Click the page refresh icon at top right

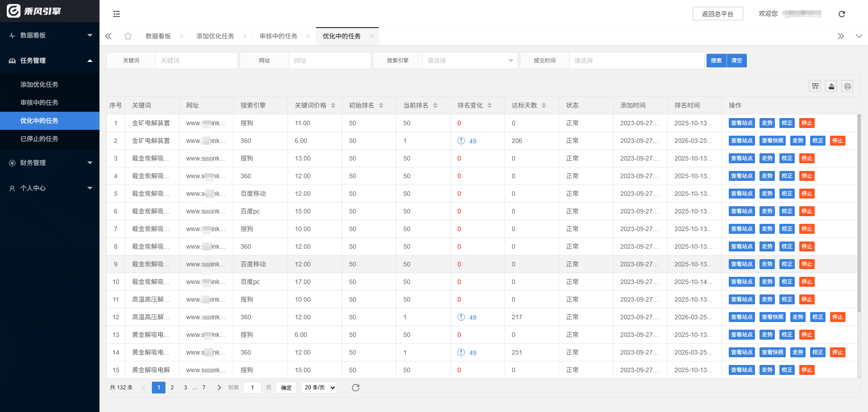point(841,14)
